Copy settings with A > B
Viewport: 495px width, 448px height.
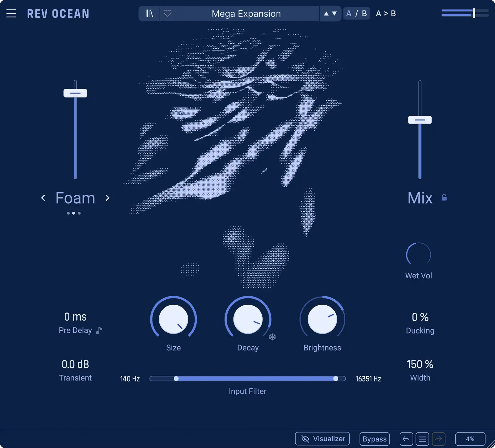click(x=386, y=13)
